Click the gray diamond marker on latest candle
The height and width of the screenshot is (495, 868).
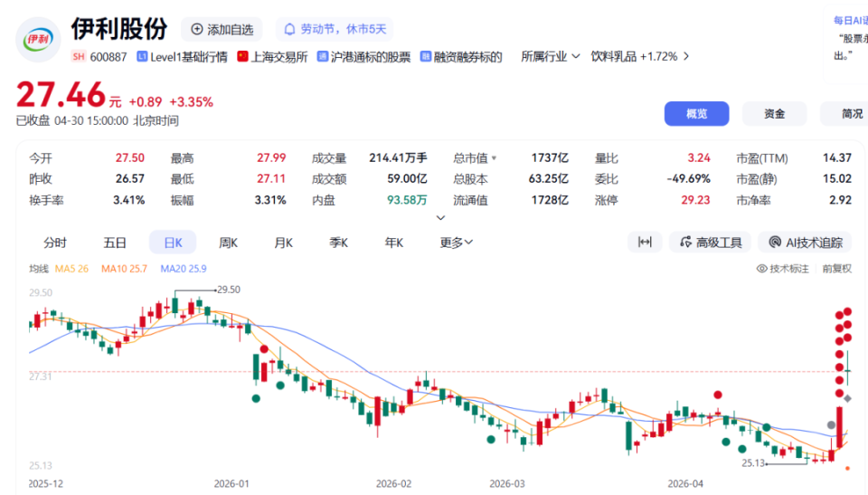click(x=847, y=398)
